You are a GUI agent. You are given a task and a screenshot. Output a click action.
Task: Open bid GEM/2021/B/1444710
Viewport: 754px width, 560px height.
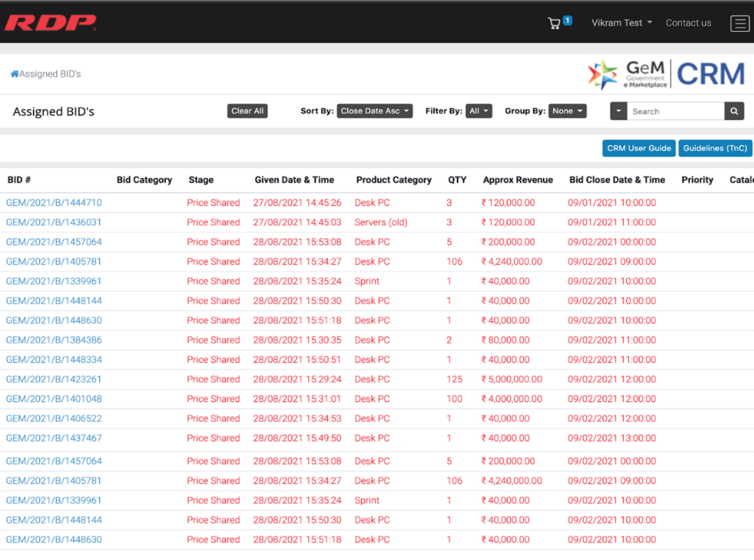coord(54,203)
